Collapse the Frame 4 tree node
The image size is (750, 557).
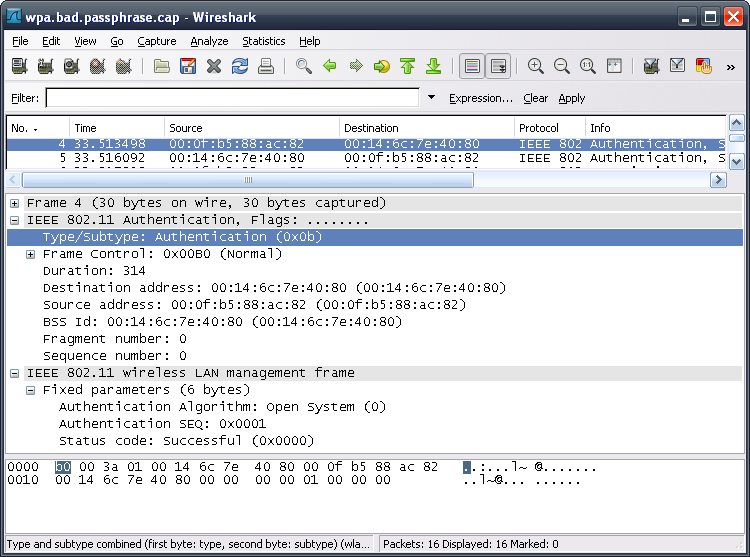[15, 203]
